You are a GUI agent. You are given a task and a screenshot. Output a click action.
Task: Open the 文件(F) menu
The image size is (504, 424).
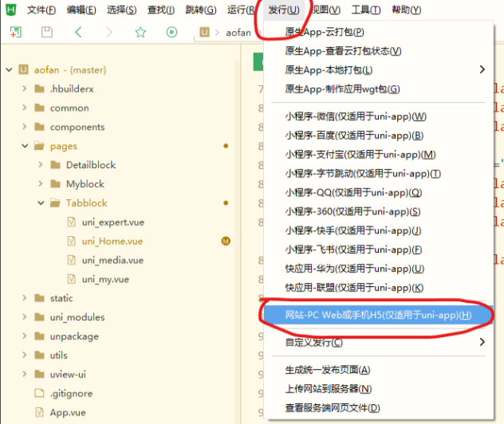pyautogui.click(x=41, y=10)
